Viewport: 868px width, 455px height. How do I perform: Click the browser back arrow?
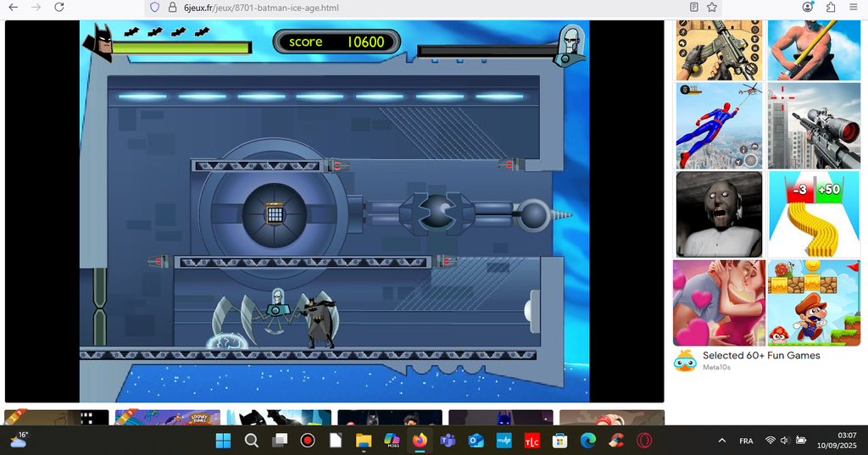tap(13, 7)
